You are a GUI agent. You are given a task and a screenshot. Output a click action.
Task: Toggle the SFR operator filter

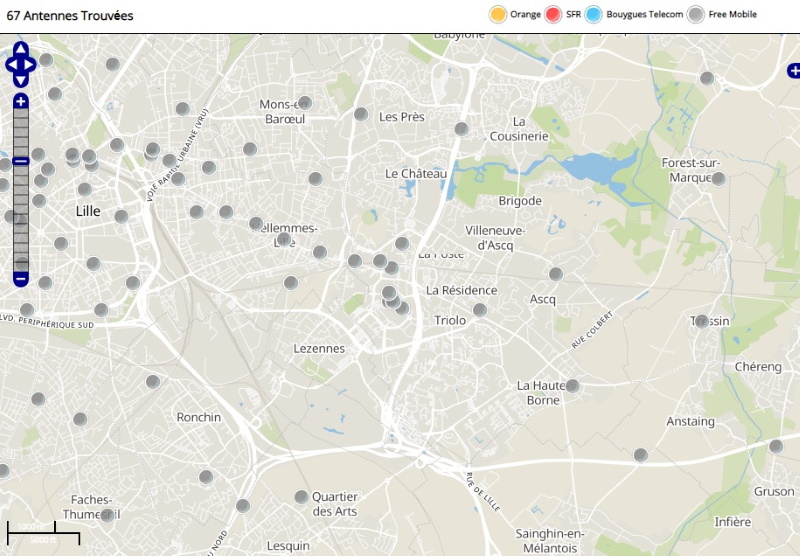point(555,14)
